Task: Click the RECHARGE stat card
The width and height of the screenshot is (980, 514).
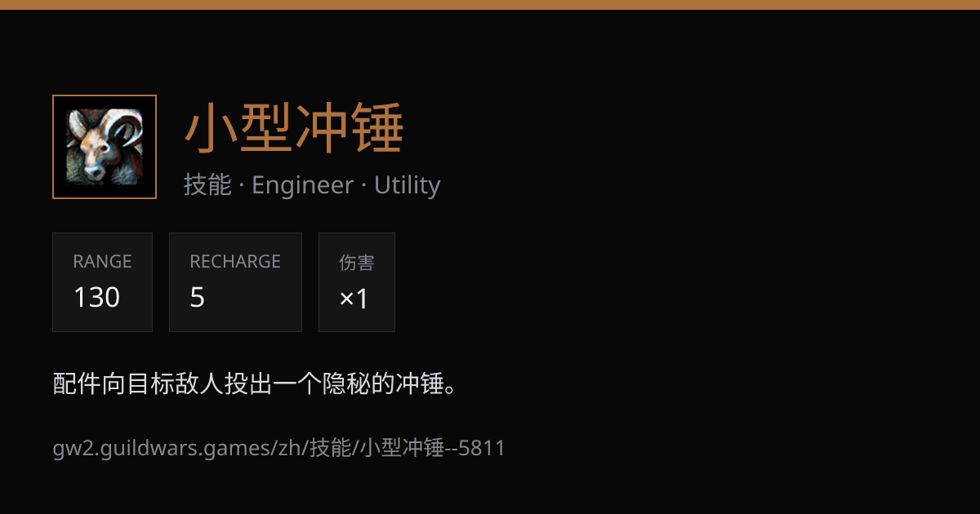Action: (x=235, y=282)
